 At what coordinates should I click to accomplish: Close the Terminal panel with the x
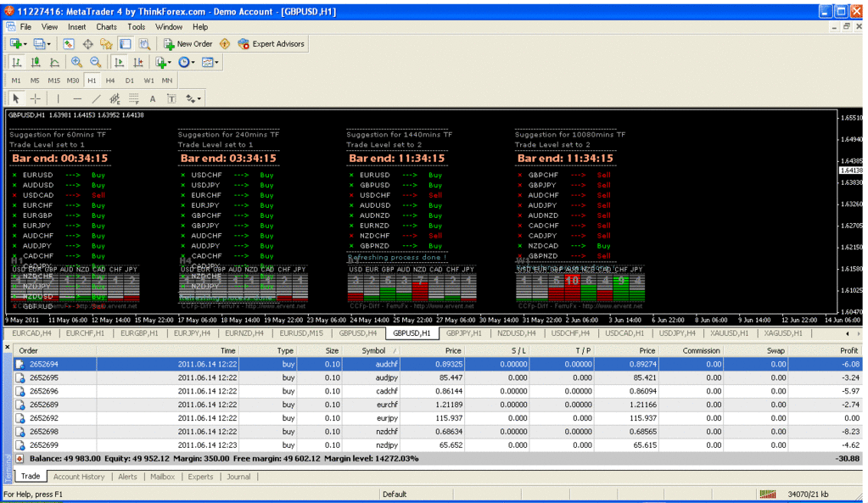click(x=7, y=348)
